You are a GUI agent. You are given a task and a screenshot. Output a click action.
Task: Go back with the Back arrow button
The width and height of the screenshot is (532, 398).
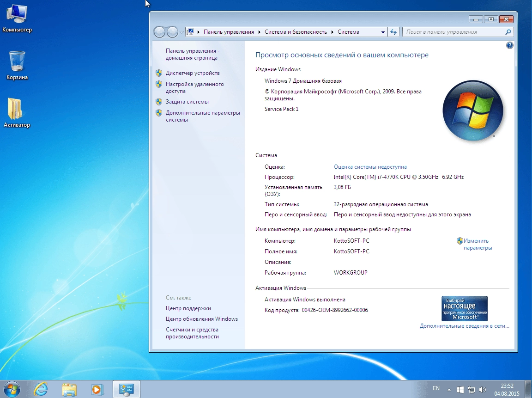tap(159, 32)
